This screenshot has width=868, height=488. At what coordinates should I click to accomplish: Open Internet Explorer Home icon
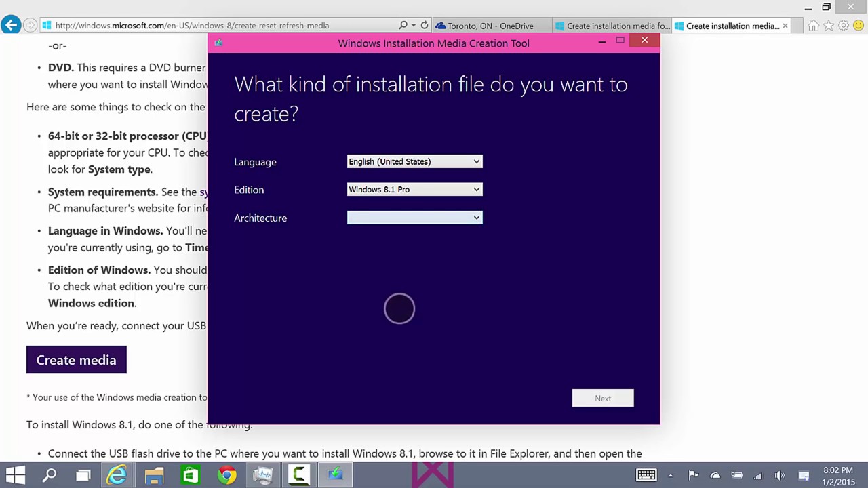(813, 26)
